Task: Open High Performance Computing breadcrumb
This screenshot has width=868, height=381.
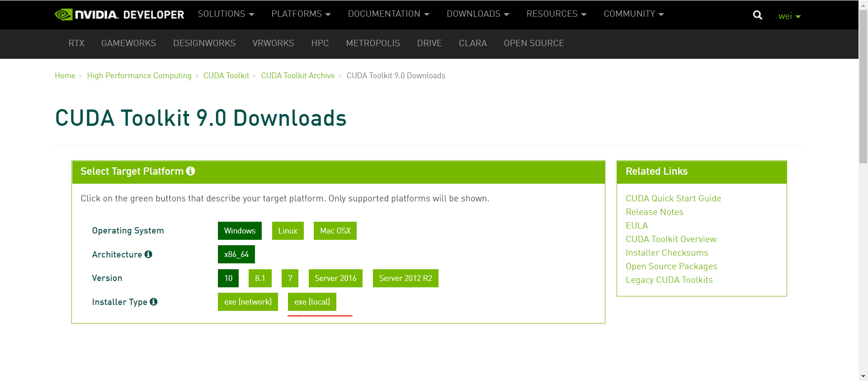Action: tap(139, 76)
